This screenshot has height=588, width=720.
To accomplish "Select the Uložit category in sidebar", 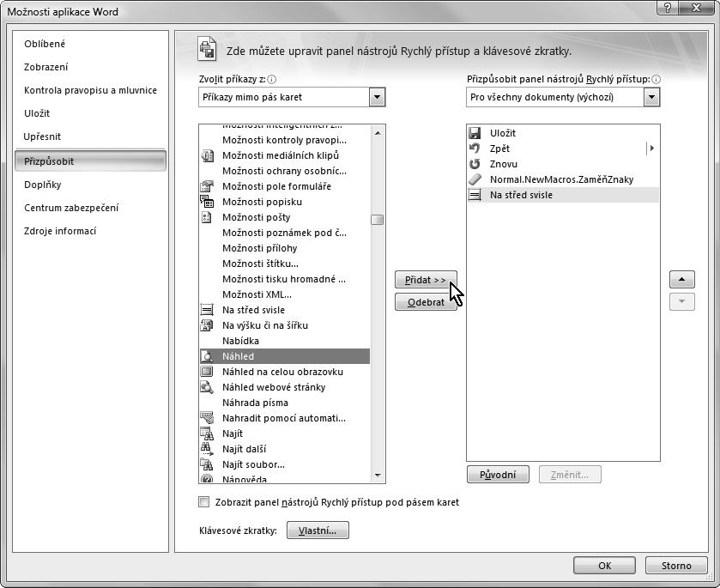I will click(x=37, y=113).
